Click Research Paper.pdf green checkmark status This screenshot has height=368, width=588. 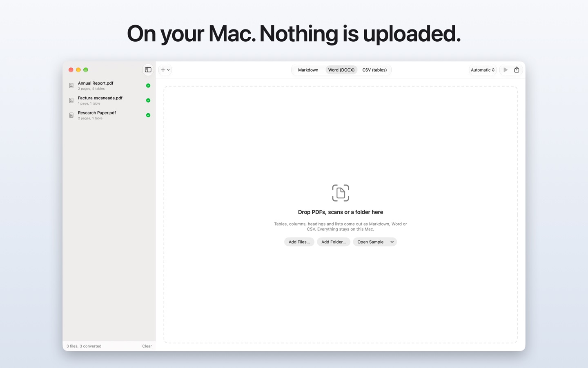(148, 115)
